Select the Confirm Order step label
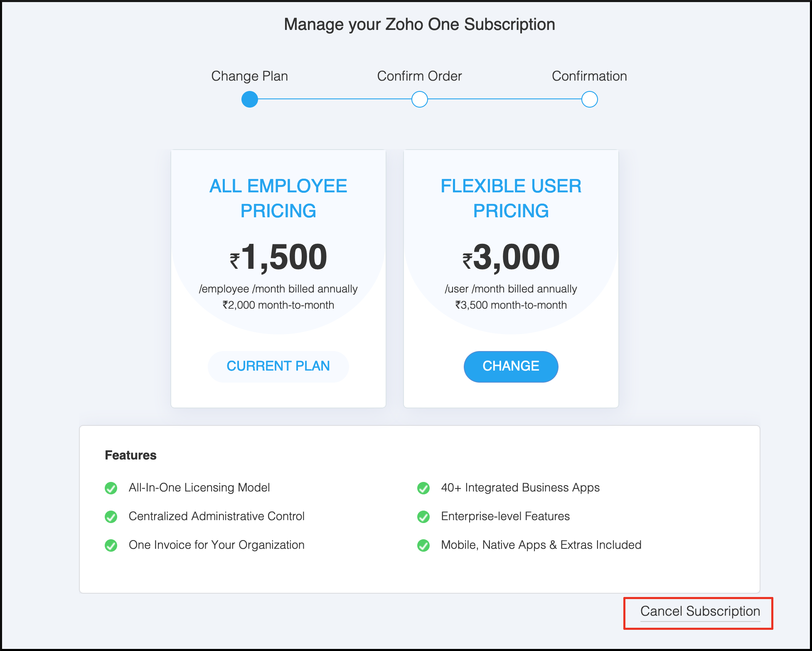Image resolution: width=812 pixels, height=651 pixels. coord(419,76)
